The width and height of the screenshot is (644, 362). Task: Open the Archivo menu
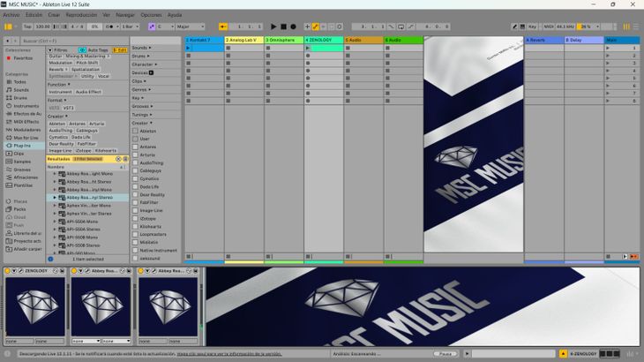click(x=11, y=15)
